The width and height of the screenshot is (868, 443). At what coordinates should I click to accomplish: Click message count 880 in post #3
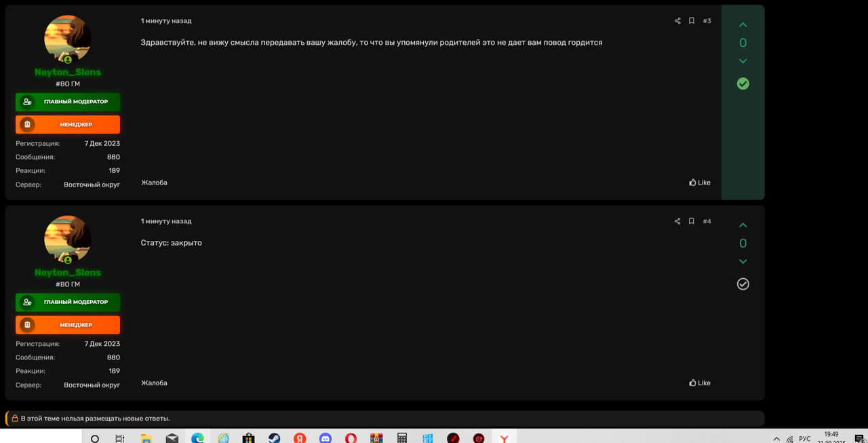click(113, 157)
